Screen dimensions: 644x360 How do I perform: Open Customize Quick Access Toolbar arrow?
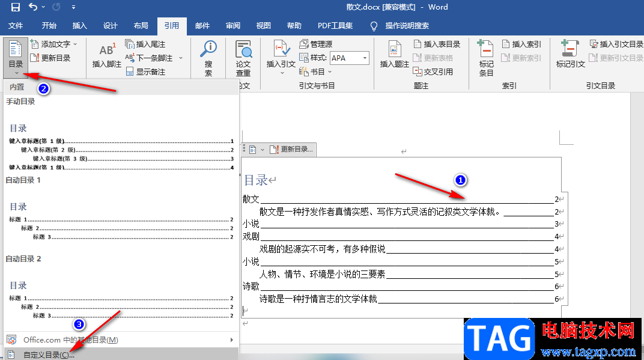click(x=73, y=7)
